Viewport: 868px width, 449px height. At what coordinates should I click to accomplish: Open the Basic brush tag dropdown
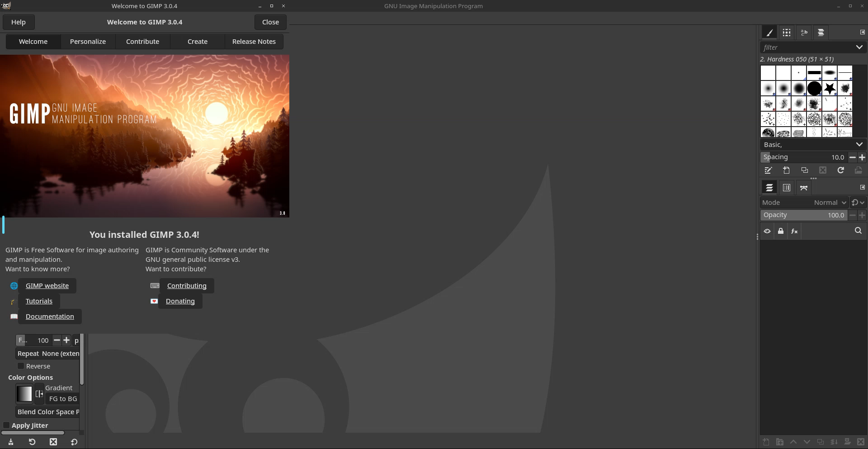coord(813,145)
